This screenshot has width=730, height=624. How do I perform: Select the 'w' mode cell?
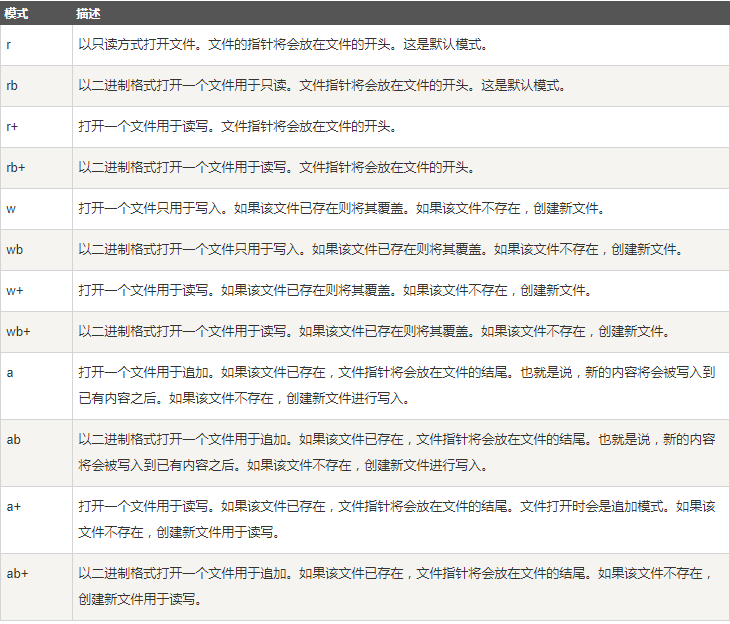coord(11,209)
